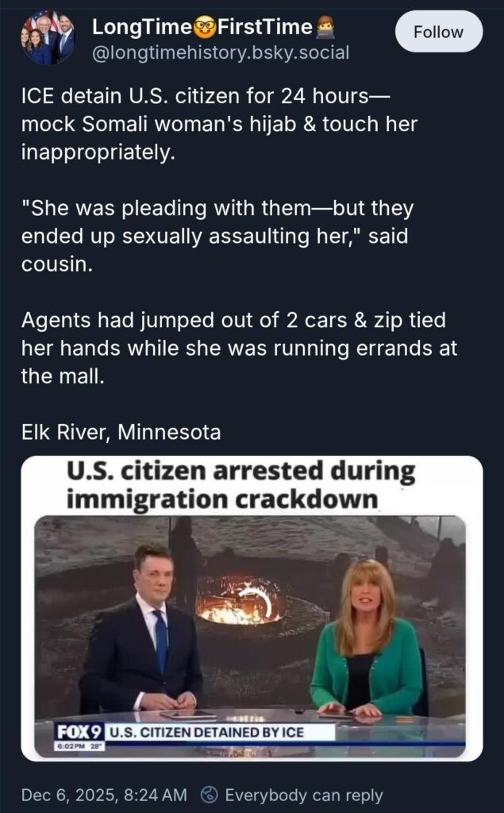504x813 pixels.
Task: Select the "Agents had jumped out" paragraph
Action: click(239, 349)
